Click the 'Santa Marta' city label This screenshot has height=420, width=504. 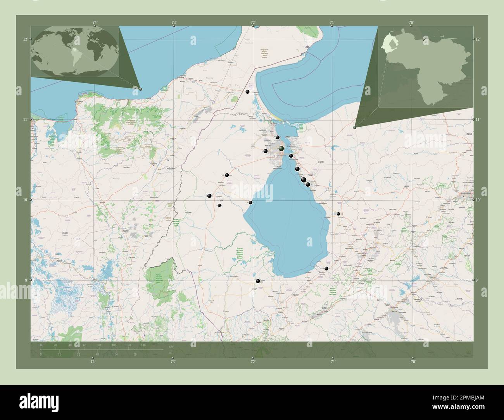(x=79, y=101)
